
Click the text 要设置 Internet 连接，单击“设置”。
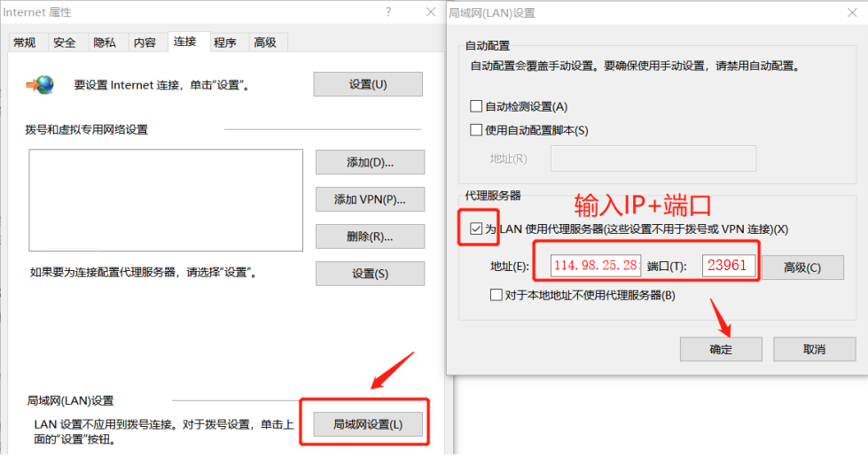161,85
